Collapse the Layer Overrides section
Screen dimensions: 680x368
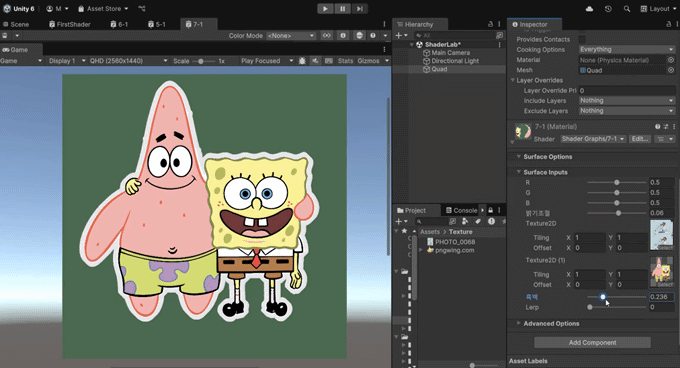(512, 80)
